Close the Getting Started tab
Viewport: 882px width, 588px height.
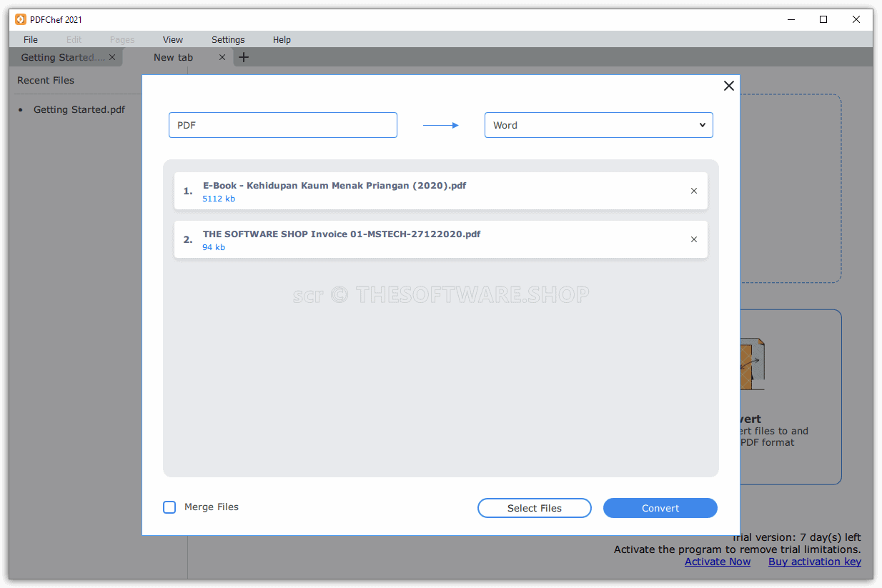click(112, 57)
